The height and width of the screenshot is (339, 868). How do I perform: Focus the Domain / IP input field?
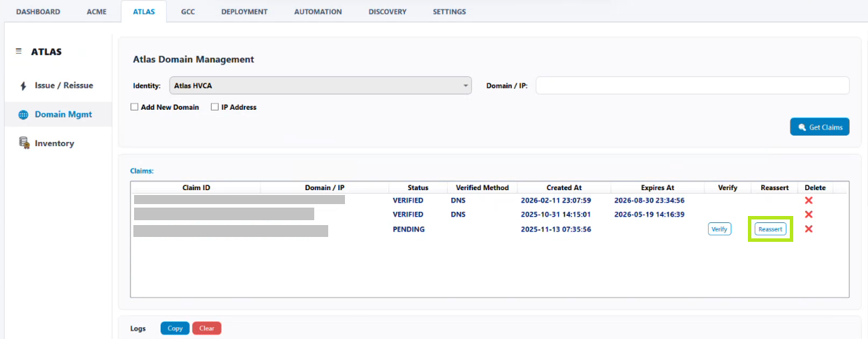click(x=692, y=85)
